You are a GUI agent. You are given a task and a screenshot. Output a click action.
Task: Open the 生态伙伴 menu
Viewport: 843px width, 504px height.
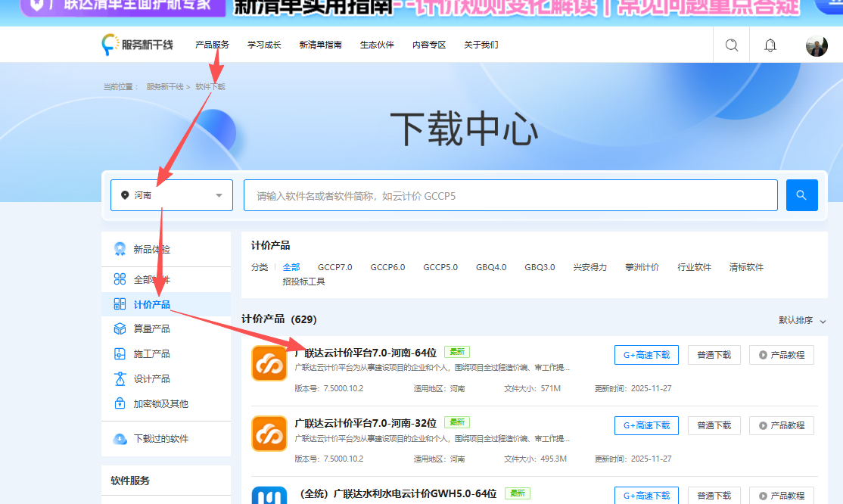[x=377, y=45]
